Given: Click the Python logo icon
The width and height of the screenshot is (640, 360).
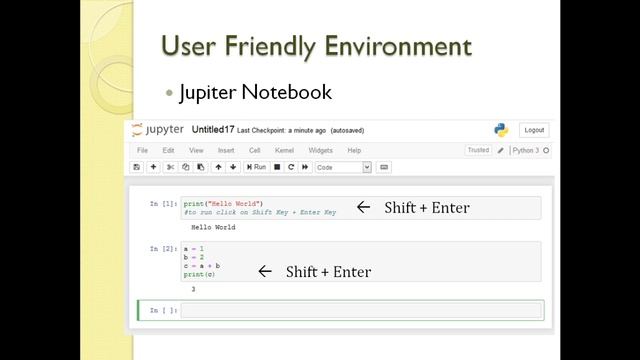Looking at the screenshot, I should pos(501,130).
